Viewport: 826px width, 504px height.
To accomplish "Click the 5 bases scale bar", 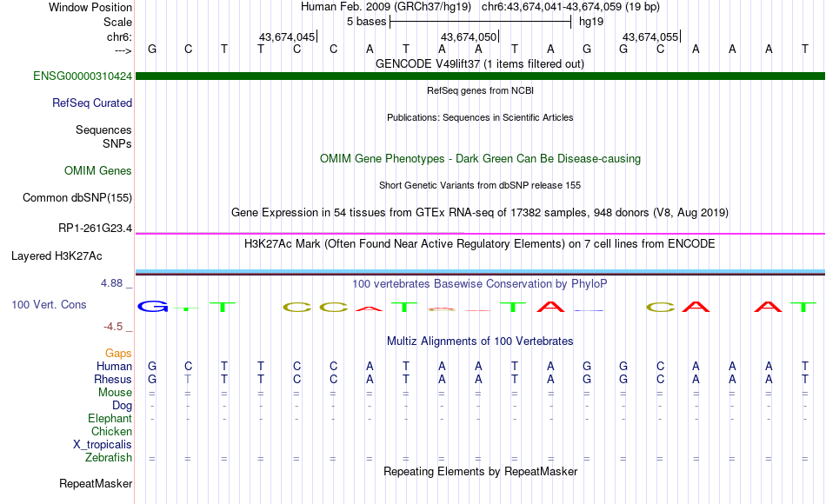I will click(480, 22).
